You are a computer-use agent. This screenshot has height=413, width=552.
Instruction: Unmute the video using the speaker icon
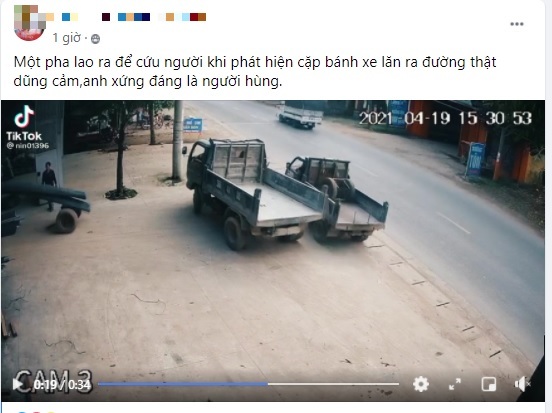coord(522,384)
